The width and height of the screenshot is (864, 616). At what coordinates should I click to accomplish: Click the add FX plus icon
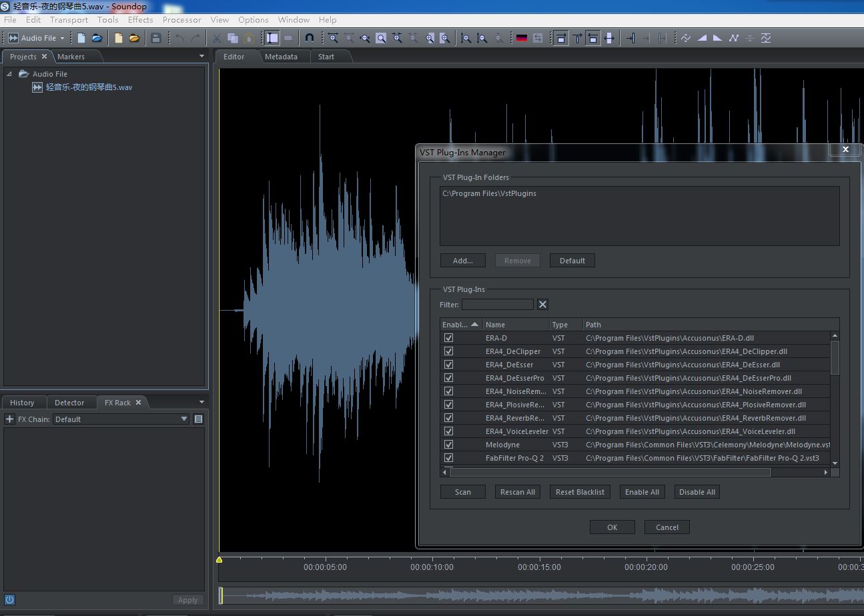pos(9,419)
